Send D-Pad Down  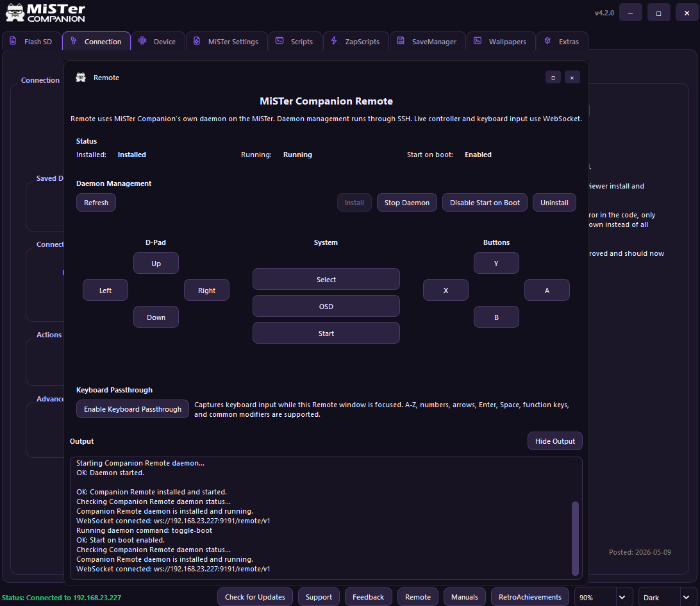[156, 317]
